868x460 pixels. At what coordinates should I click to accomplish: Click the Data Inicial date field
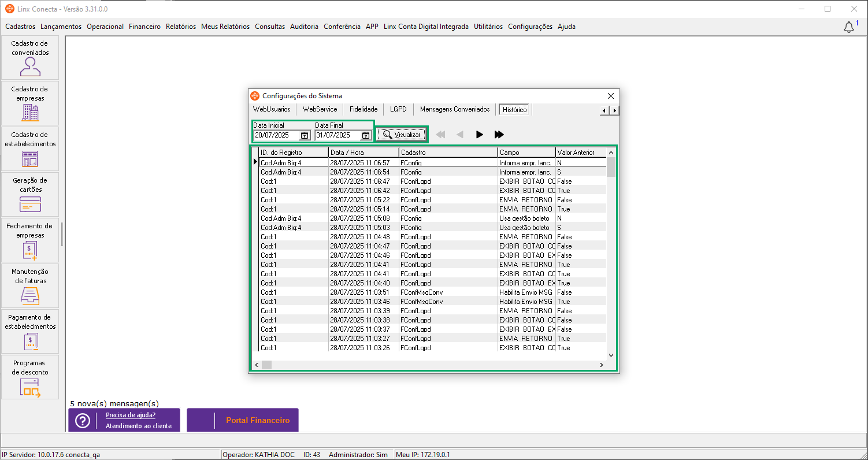click(277, 135)
